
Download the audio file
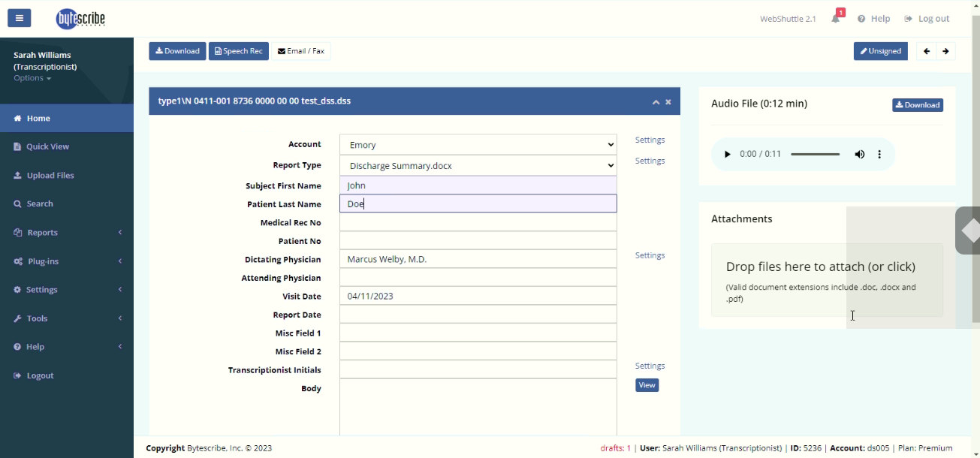click(918, 105)
